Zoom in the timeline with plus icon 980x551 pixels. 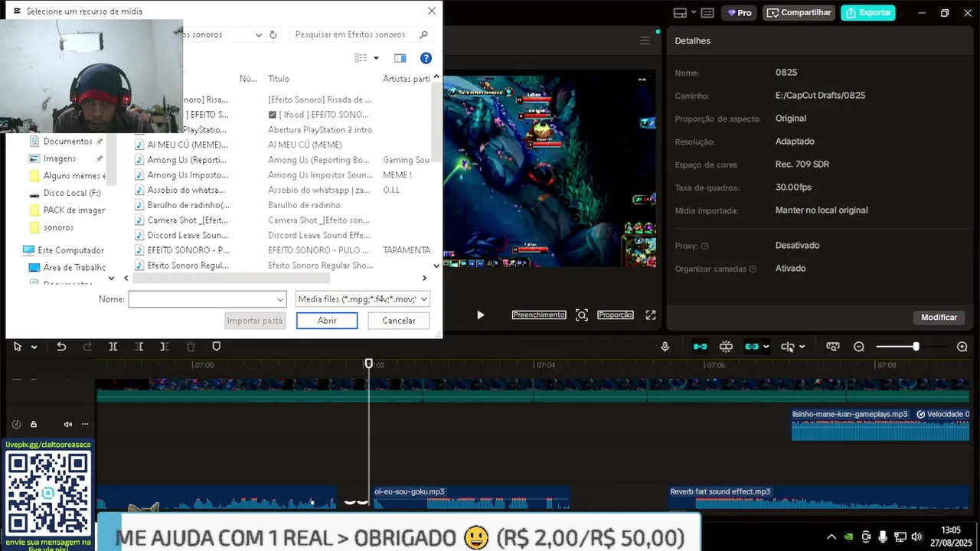962,347
